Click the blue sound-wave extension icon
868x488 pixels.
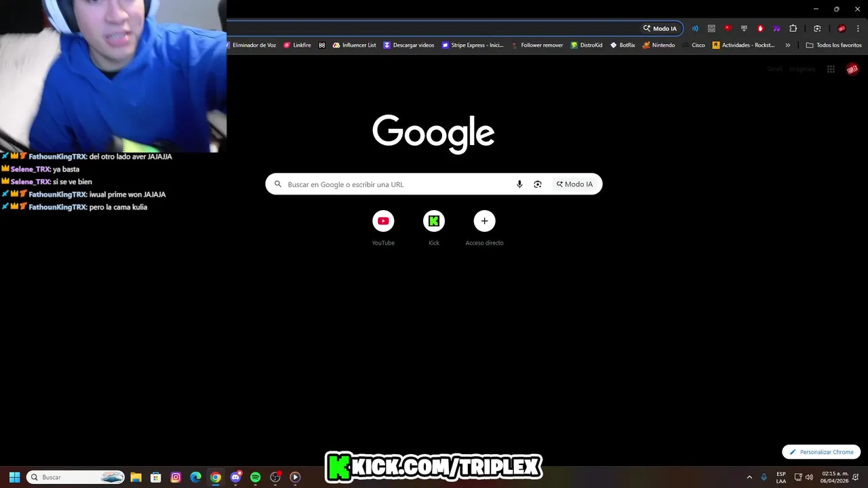(695, 28)
